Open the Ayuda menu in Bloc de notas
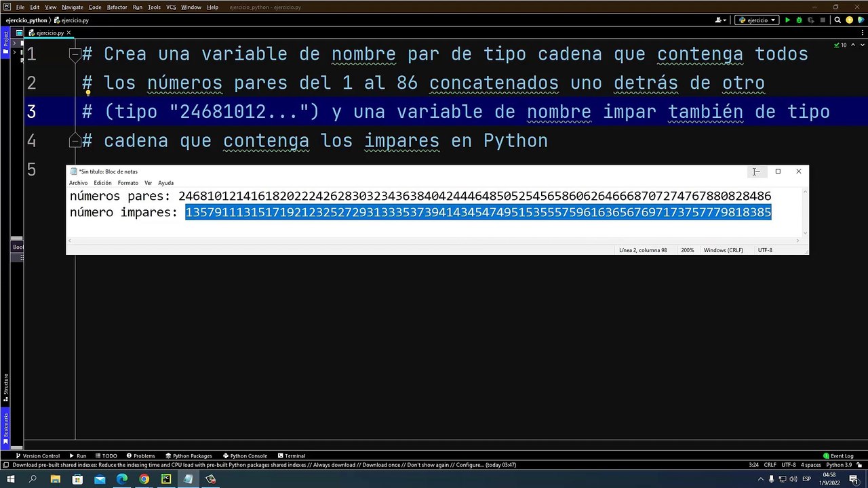The image size is (868, 488). 165,183
